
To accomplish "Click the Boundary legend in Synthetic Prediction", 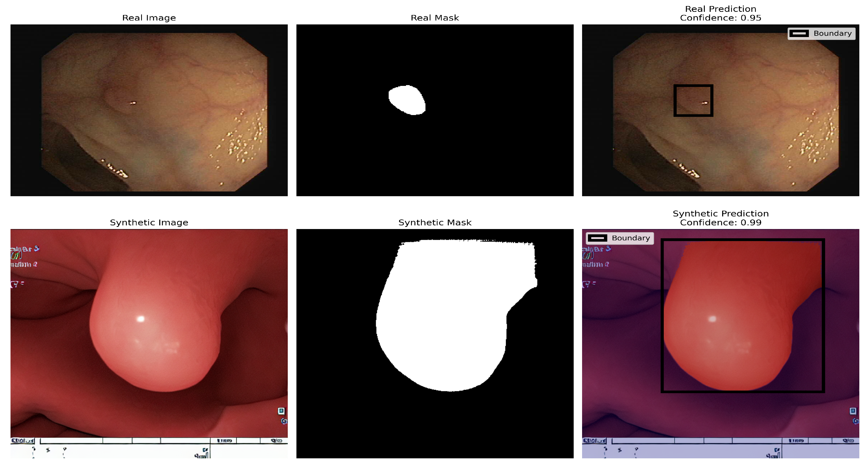I will [619, 238].
